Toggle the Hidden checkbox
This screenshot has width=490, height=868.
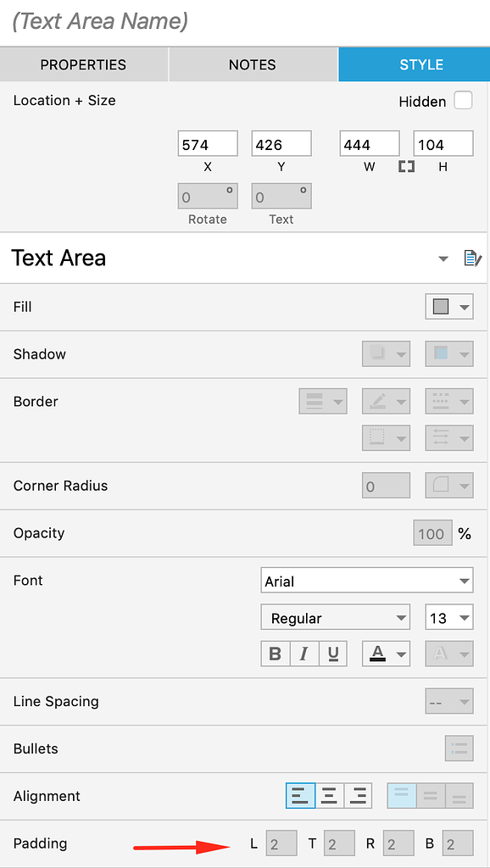[464, 100]
